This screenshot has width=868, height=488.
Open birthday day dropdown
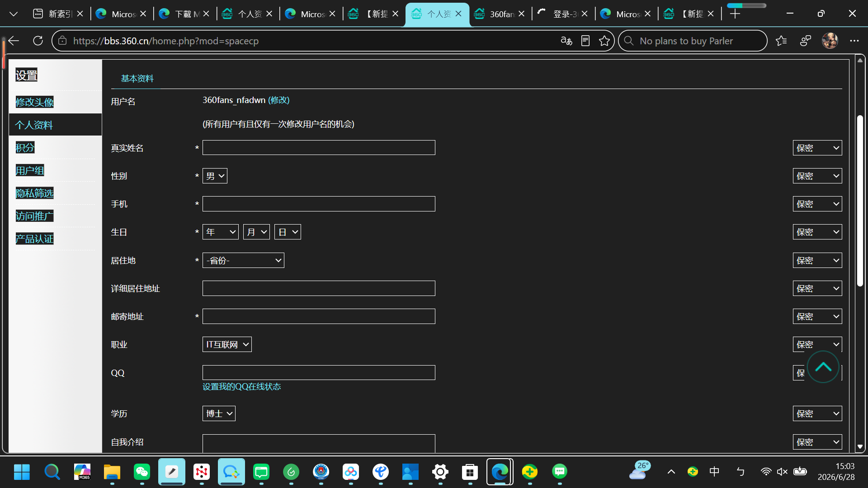tap(288, 232)
